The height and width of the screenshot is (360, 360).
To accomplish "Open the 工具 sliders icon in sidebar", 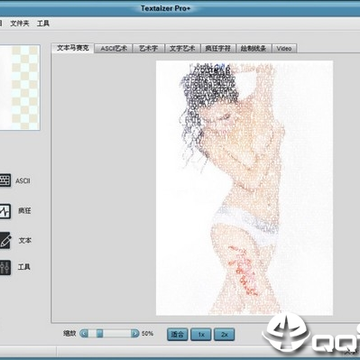I will (x=5, y=267).
